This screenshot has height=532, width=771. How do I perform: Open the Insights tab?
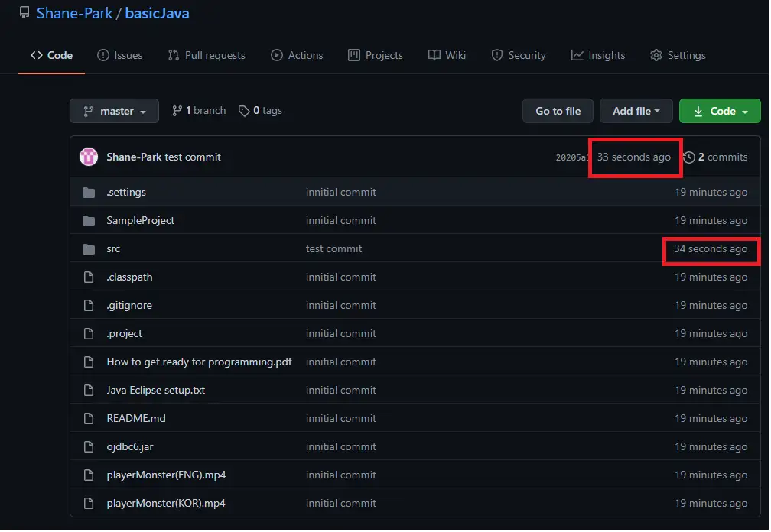click(598, 56)
